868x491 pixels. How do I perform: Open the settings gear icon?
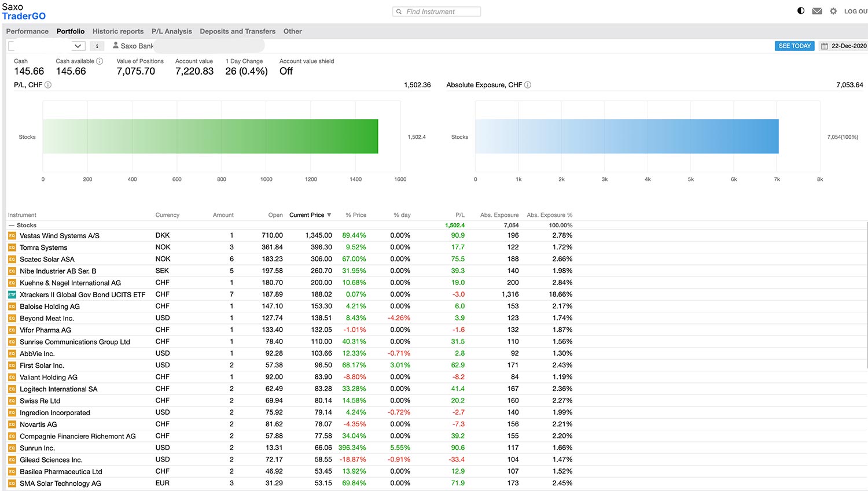(x=833, y=11)
